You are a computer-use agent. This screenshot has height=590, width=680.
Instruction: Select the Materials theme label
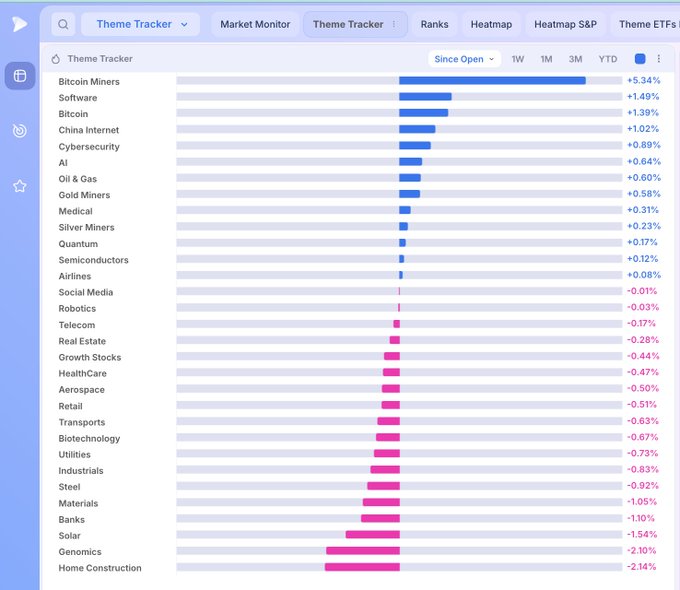click(x=78, y=503)
